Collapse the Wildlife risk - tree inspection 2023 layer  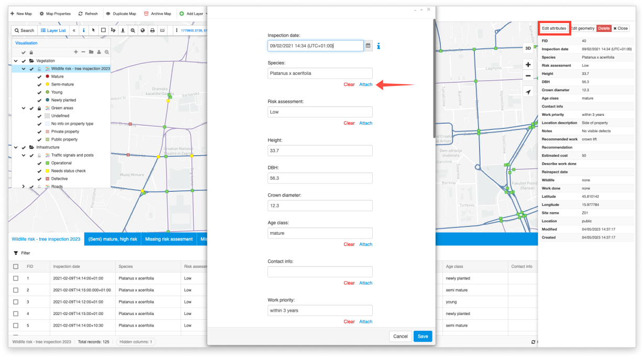click(23, 69)
